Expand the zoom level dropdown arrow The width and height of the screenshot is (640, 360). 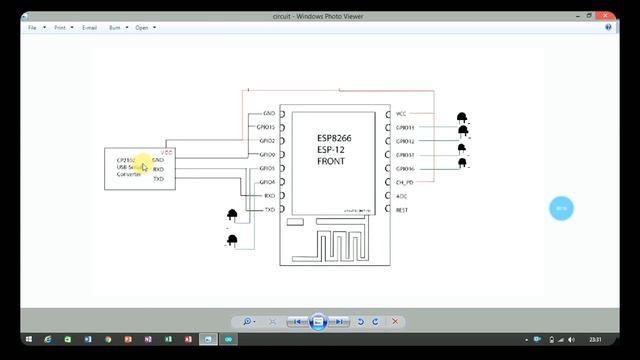[255, 322]
